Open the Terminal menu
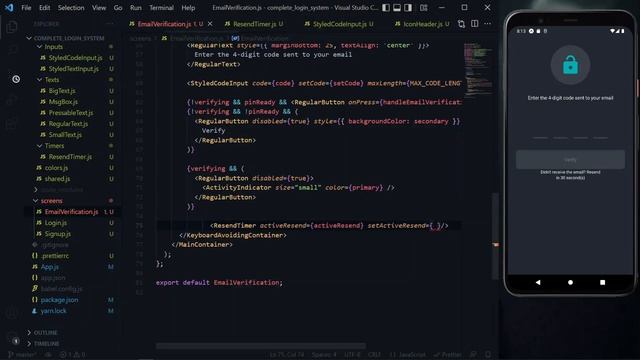The width and height of the screenshot is (640, 360). [161, 8]
